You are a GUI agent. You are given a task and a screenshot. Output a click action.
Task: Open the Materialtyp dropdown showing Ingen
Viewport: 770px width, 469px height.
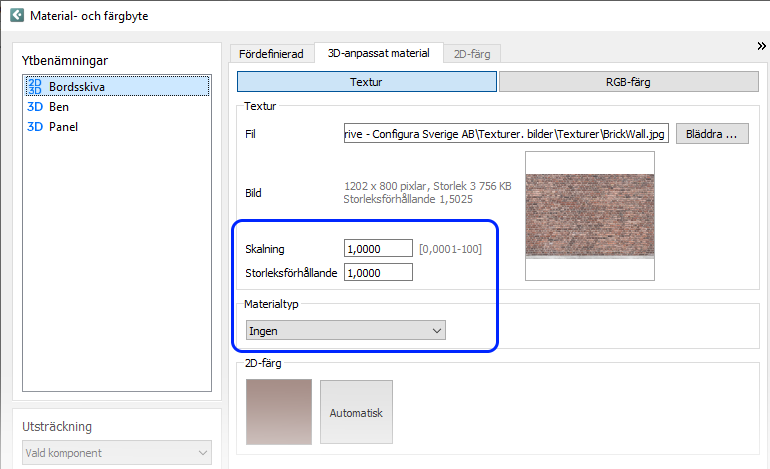click(345, 330)
